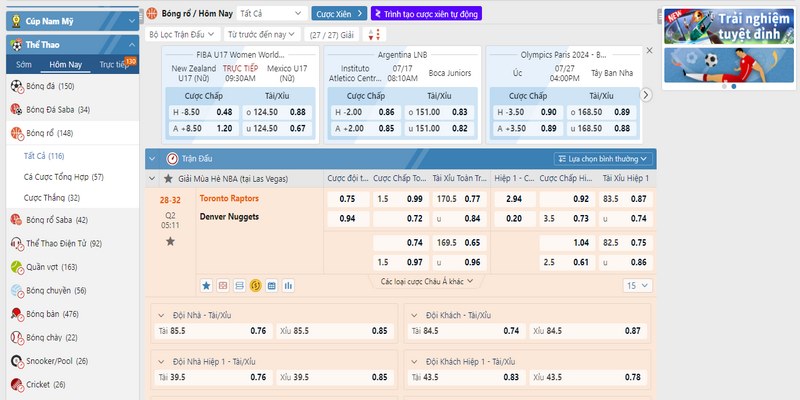800x400 pixels.
Task: Click Toronto Raptors 0.75 odds cell
Action: click(347, 199)
